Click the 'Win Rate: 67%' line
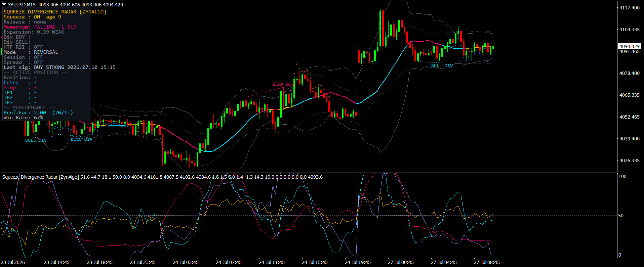Screen dimensions: 644x267 (24, 118)
